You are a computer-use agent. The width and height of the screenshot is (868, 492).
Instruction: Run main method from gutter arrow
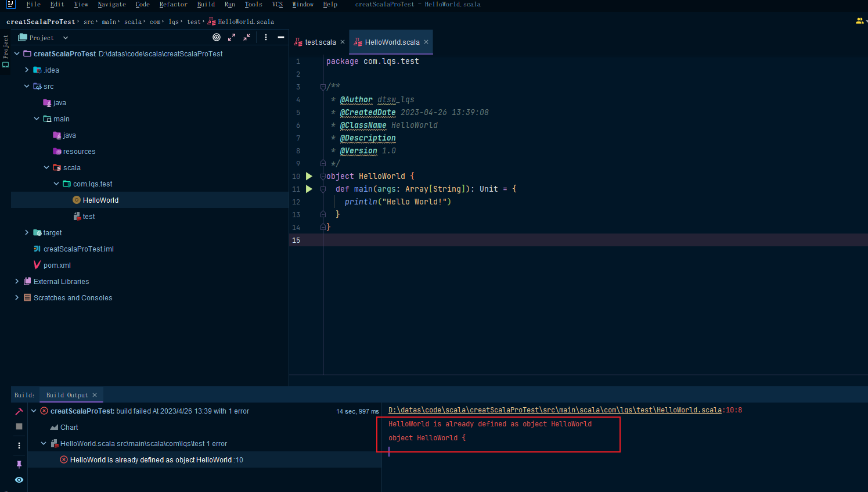[x=309, y=189]
